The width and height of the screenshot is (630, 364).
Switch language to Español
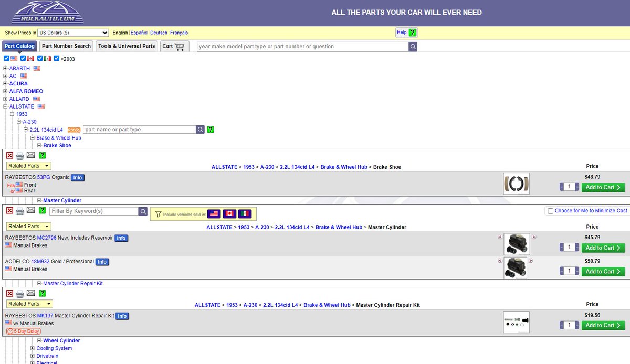pos(139,33)
